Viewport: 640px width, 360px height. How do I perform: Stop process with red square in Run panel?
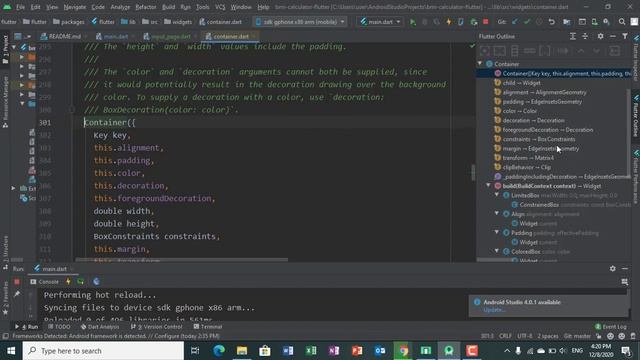pos(17,282)
